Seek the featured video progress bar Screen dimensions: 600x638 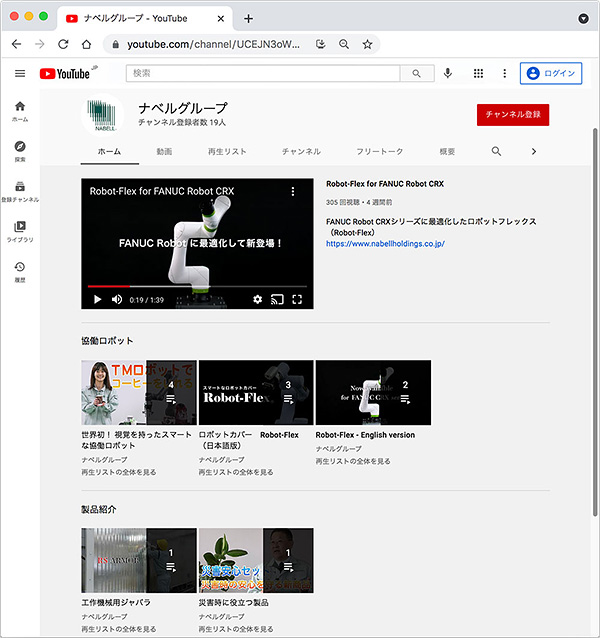pos(197,286)
